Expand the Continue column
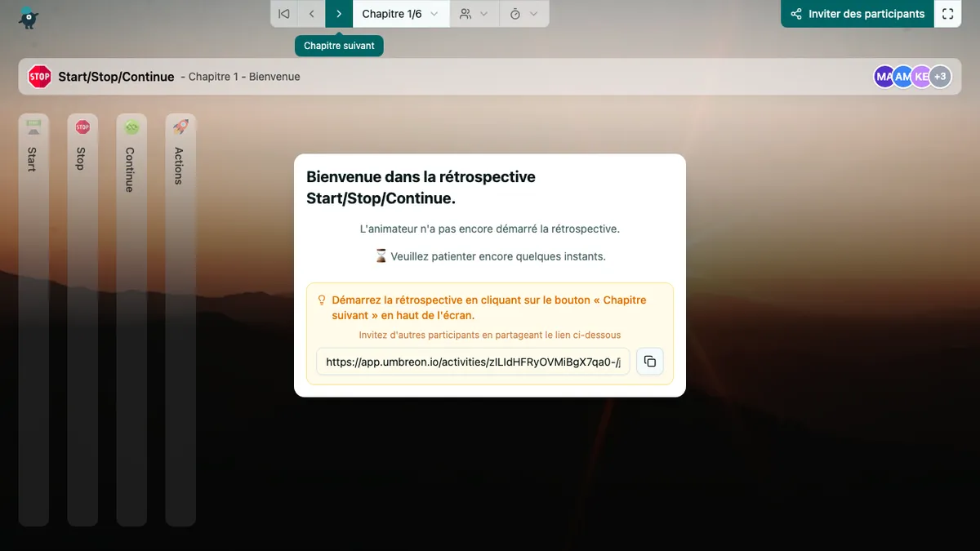980x551 pixels. click(131, 318)
